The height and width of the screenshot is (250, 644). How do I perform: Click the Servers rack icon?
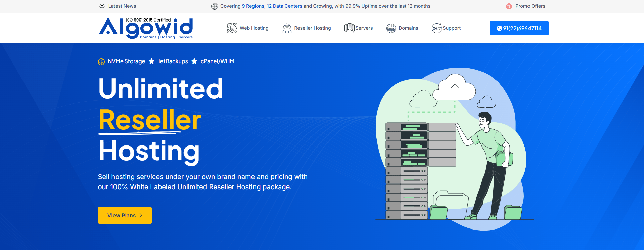coord(349,28)
